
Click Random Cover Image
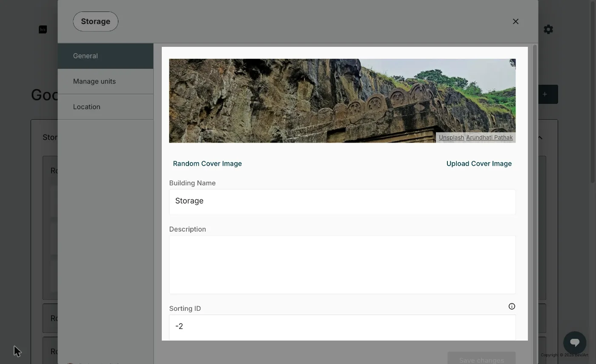[x=207, y=163]
